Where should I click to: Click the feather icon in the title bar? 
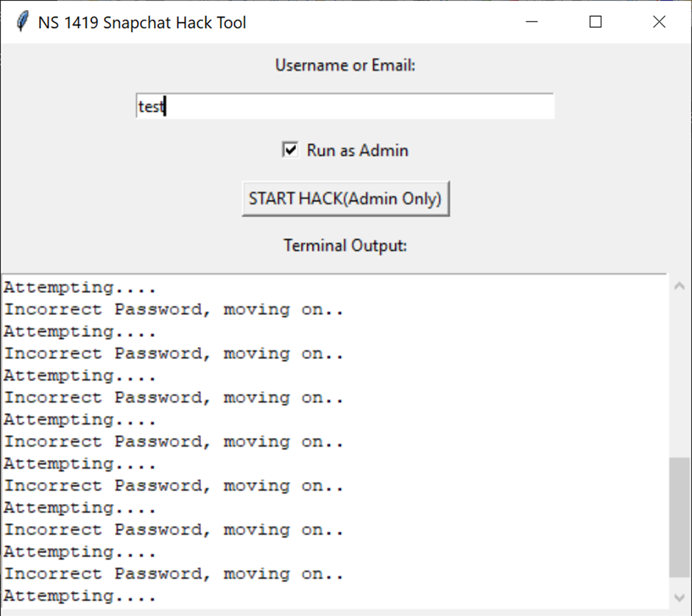coord(21,22)
